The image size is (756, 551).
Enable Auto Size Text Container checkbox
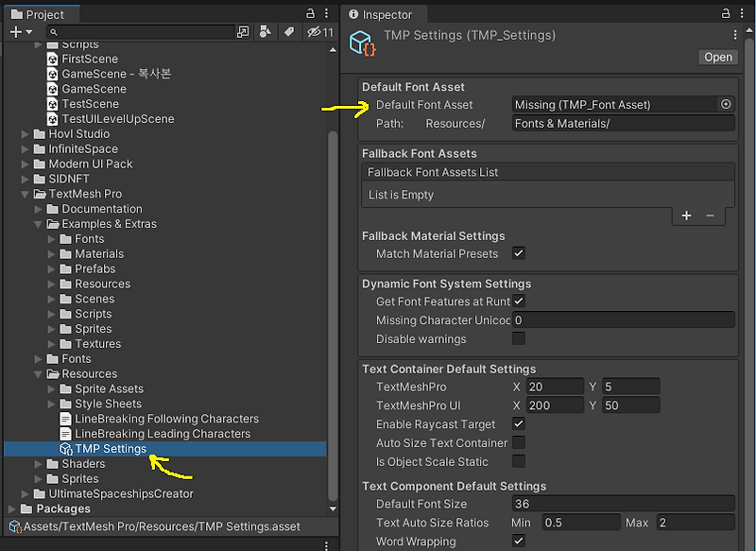519,442
